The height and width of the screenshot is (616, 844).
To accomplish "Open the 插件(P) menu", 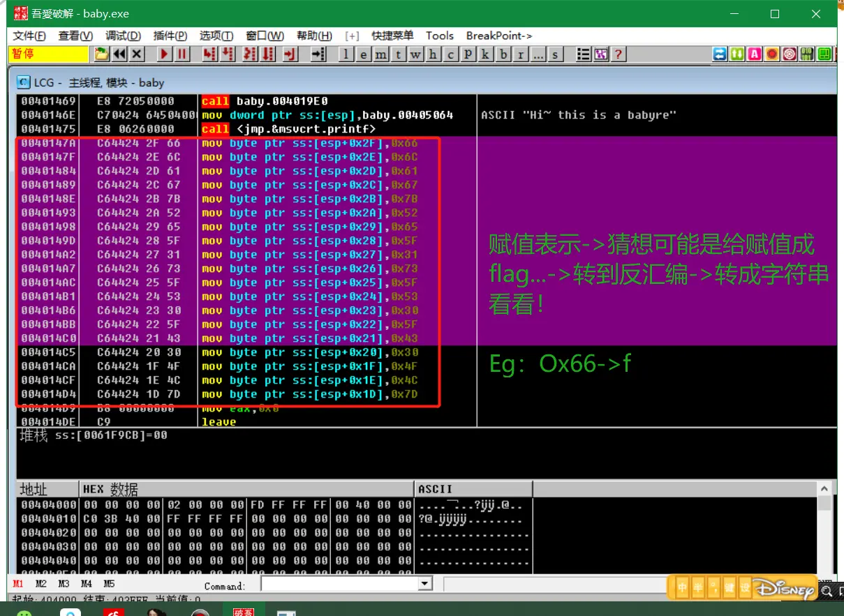I will 170,36.
